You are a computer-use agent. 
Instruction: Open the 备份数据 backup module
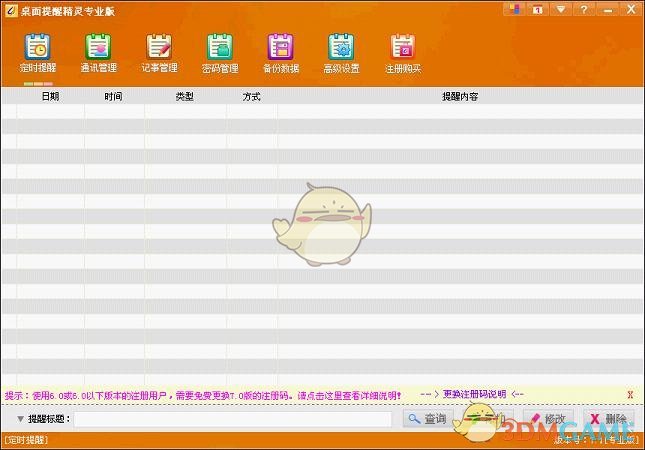[x=281, y=53]
